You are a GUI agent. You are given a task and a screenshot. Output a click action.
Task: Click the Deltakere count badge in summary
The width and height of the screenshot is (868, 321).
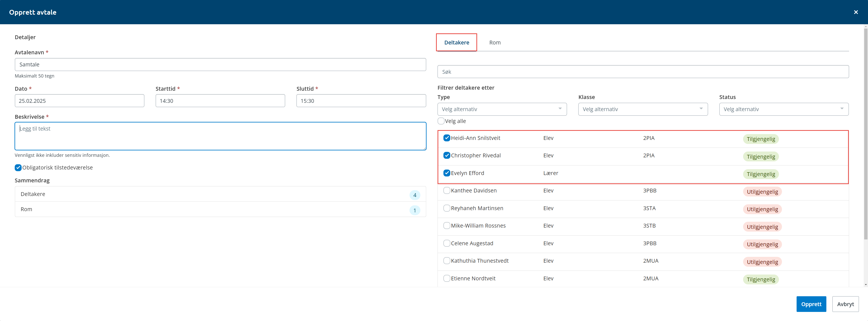point(415,195)
